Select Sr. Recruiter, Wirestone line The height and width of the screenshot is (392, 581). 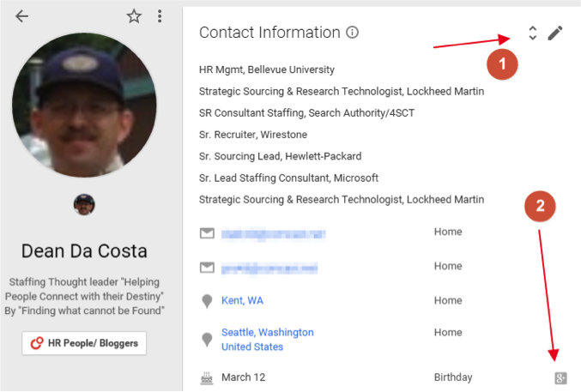pos(253,135)
